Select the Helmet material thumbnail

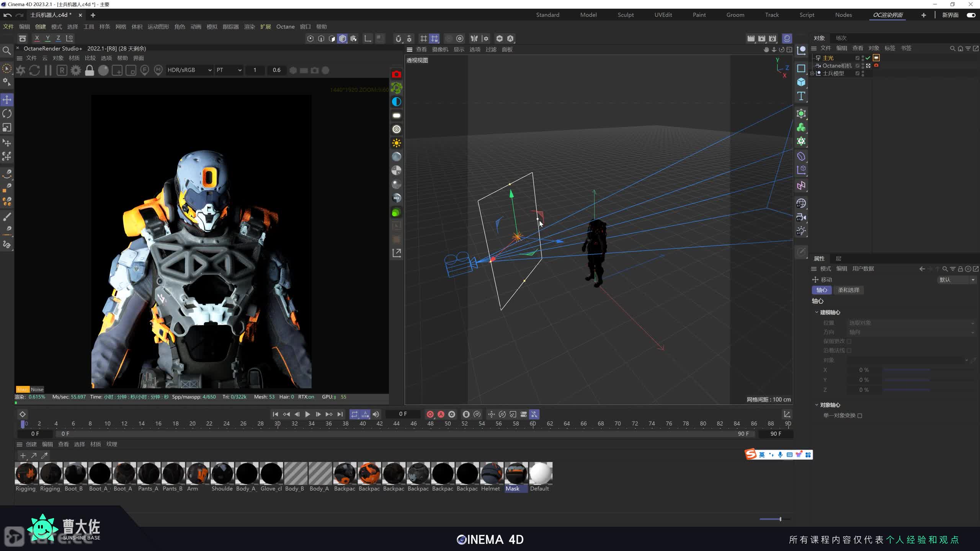[x=491, y=473]
